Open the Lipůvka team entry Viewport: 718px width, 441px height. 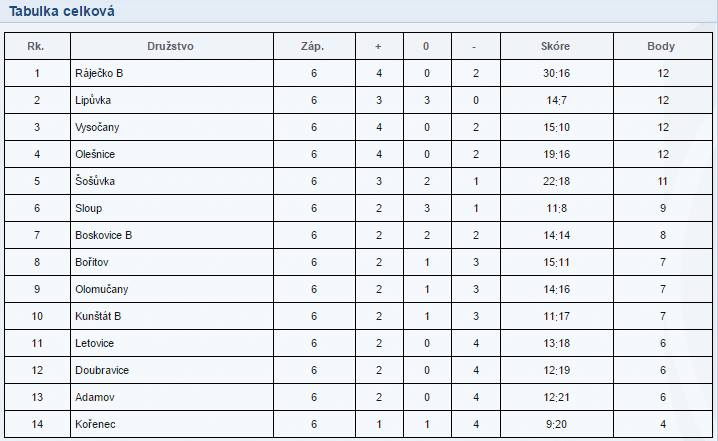click(x=93, y=100)
